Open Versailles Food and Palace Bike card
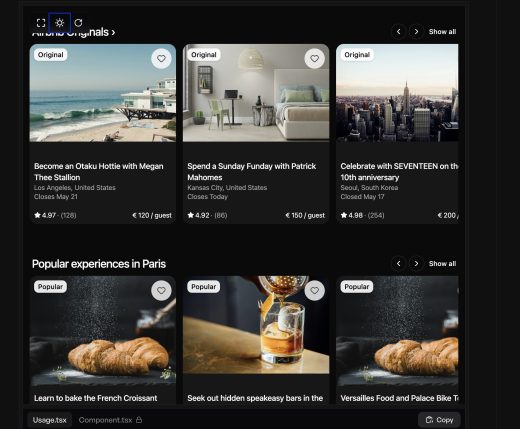The width and height of the screenshot is (520, 429). click(397, 340)
